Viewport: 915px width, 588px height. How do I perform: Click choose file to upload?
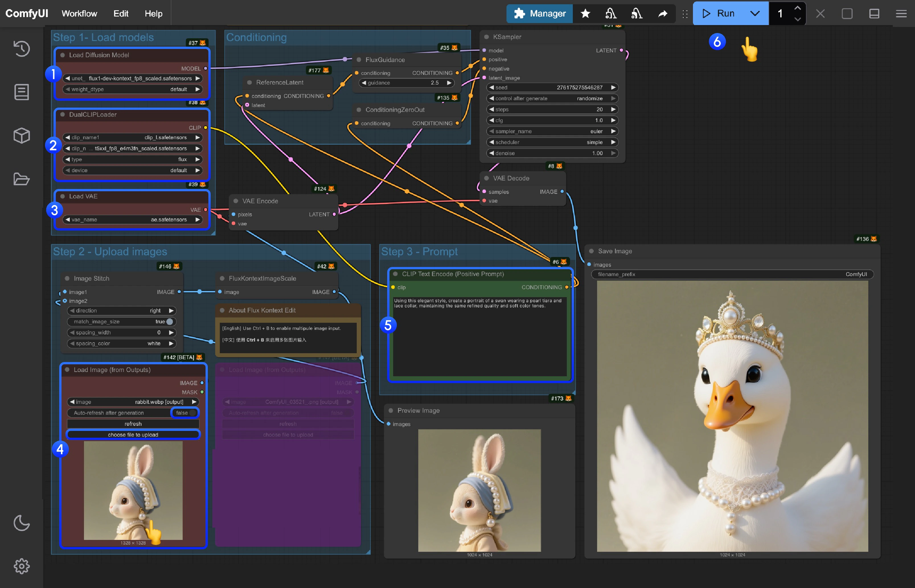[133, 434]
